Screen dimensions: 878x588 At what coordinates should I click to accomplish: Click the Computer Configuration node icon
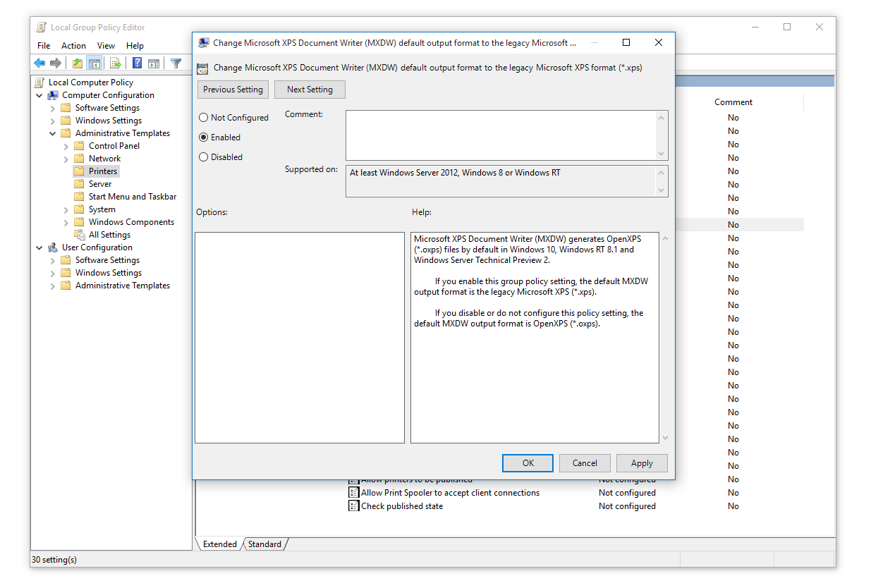tap(53, 95)
